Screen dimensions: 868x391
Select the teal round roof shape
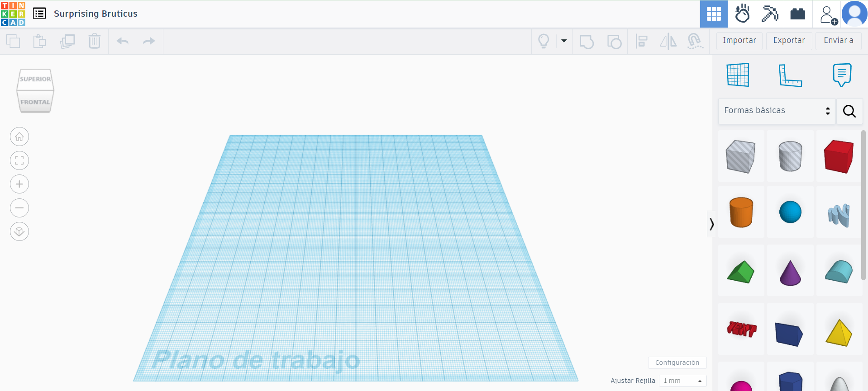(839, 272)
